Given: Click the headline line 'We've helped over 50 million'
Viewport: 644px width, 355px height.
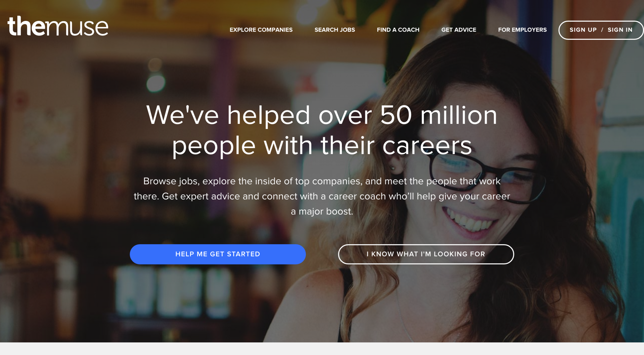Looking at the screenshot, I should (x=322, y=115).
